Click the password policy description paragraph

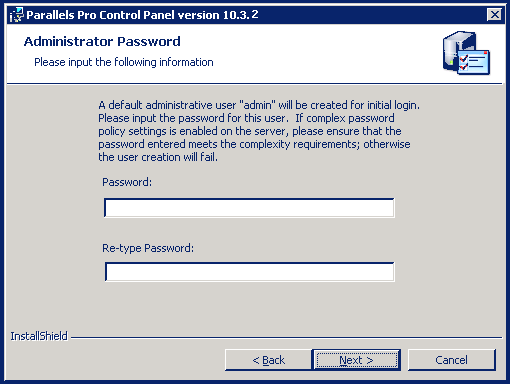(x=259, y=131)
